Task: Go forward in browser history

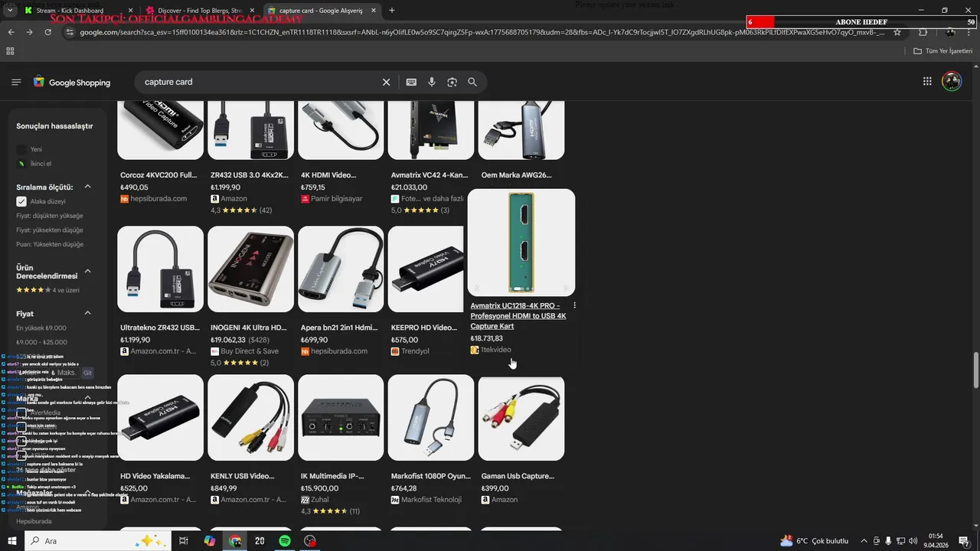Action: tap(29, 32)
